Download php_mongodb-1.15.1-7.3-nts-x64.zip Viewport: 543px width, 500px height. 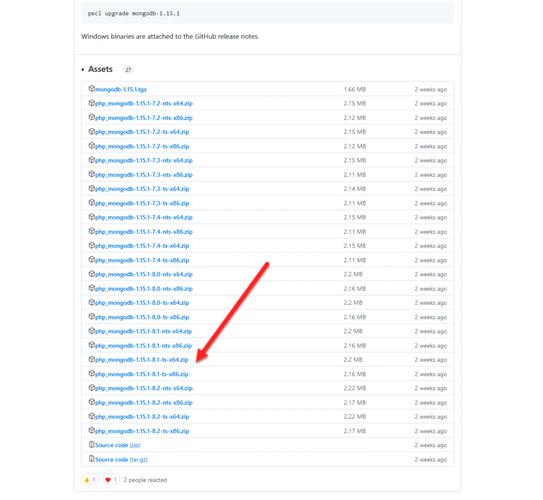pyautogui.click(x=144, y=160)
